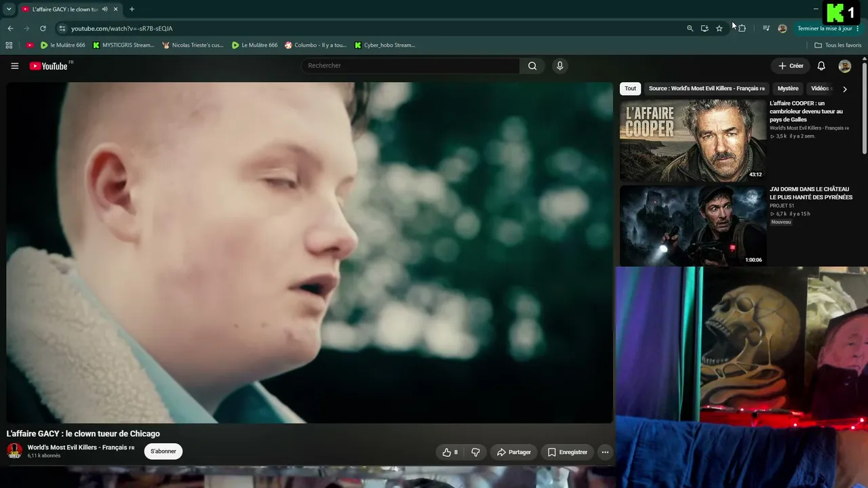Save video with the Enregistrer button

coord(568,452)
